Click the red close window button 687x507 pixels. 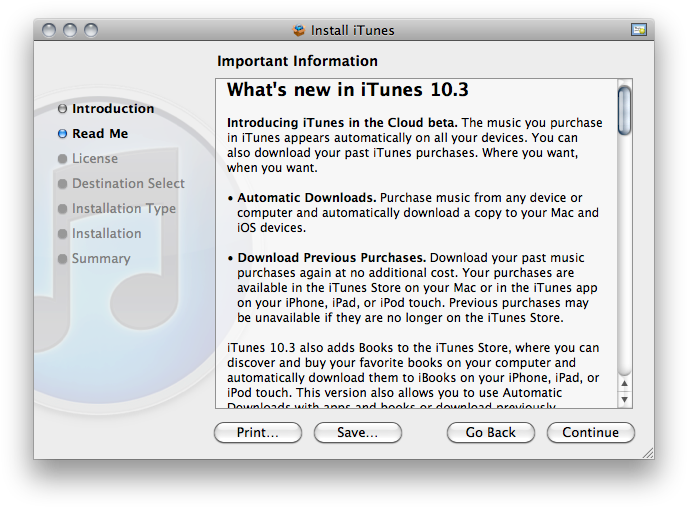pyautogui.click(x=50, y=30)
